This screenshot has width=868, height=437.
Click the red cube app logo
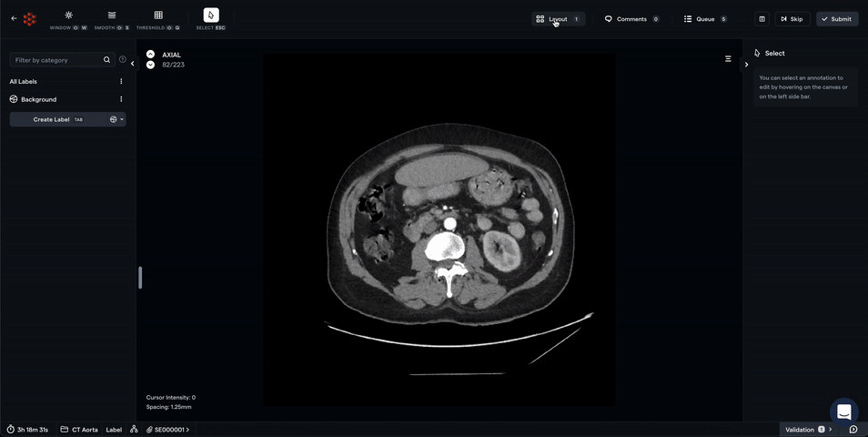30,19
